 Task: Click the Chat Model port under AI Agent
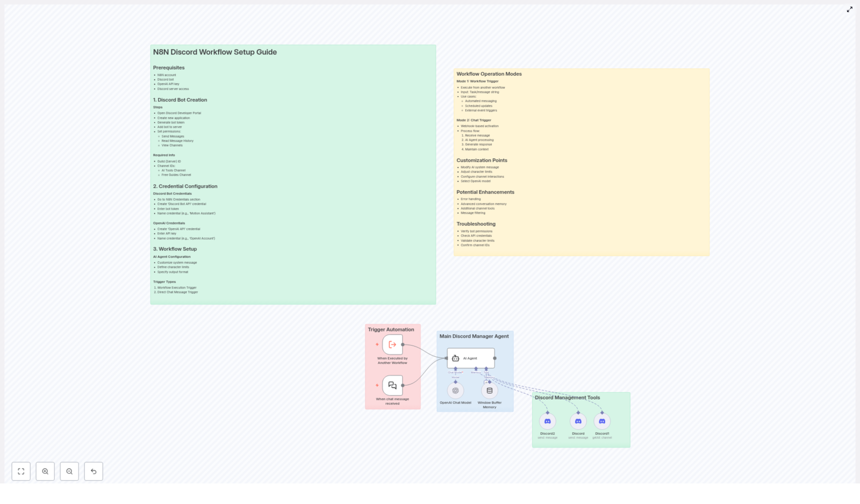pyautogui.click(x=456, y=369)
